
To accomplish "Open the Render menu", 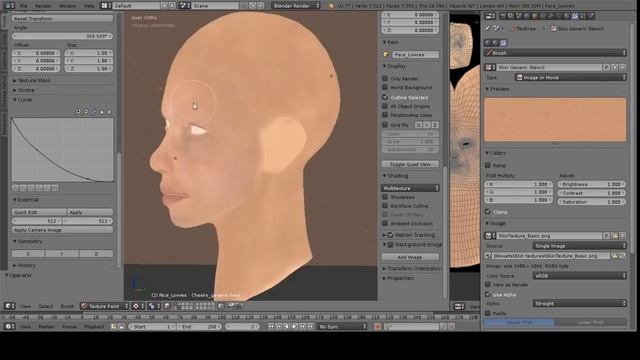I will [43, 6].
